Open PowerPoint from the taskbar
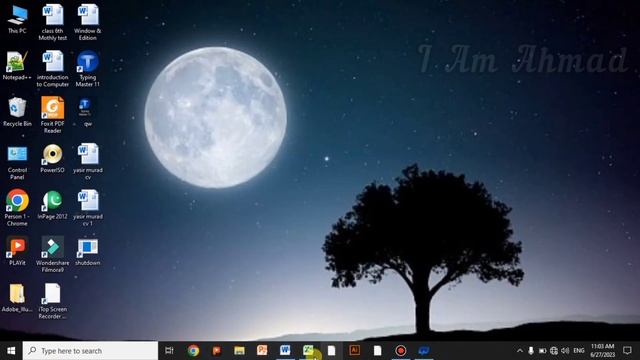Viewport: 640px width, 360px height. click(x=262, y=351)
